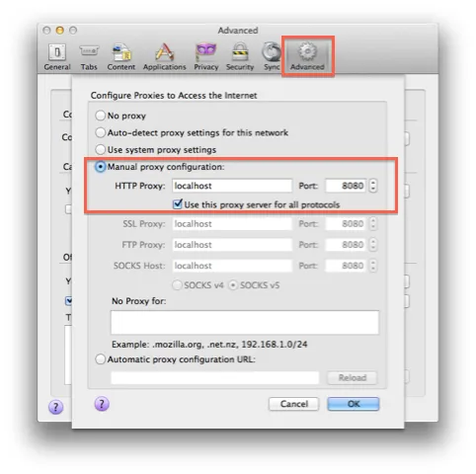
Task: Click the Reload button
Action: point(353,377)
